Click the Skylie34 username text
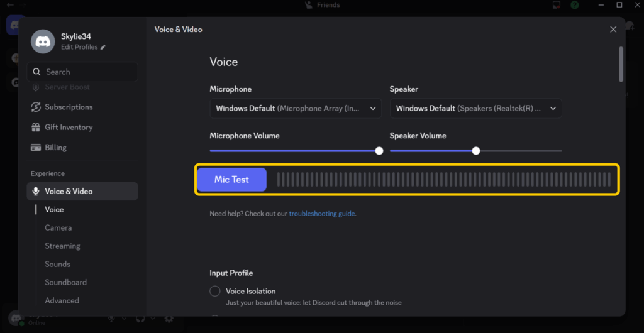 pyautogui.click(x=76, y=36)
